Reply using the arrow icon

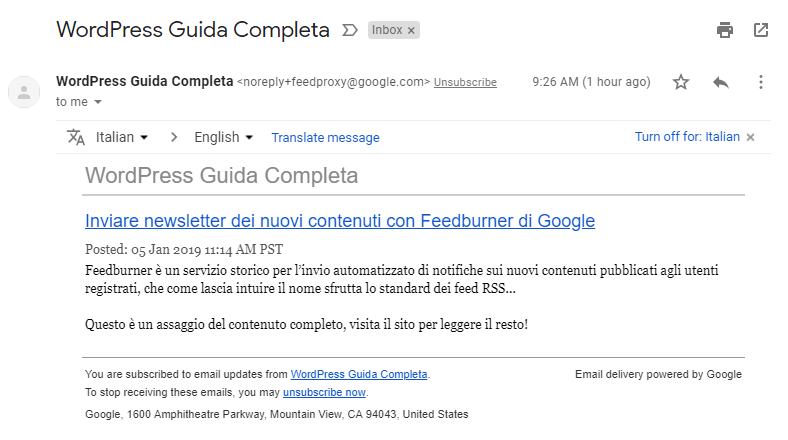721,82
